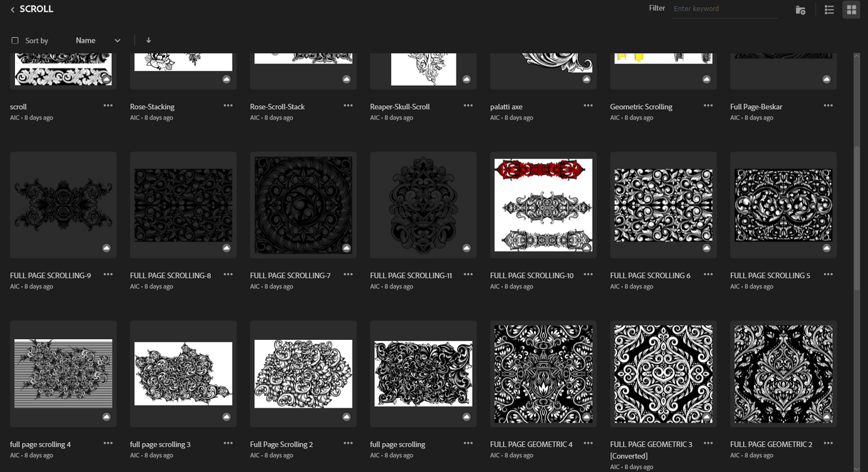Image resolution: width=868 pixels, height=472 pixels.
Task: Open the FULL PAGE GEOMETRIC 2 thumbnail
Action: pos(783,374)
